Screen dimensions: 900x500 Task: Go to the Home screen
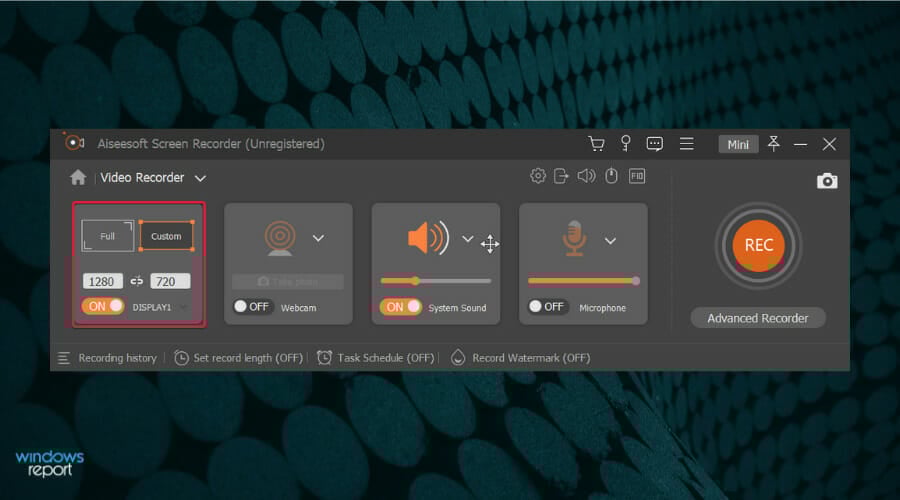[x=78, y=177]
